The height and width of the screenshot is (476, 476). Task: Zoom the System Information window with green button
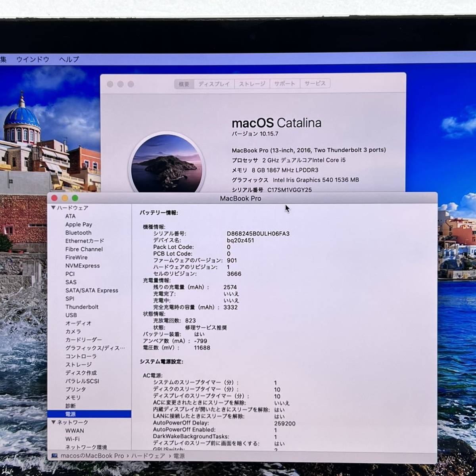pyautogui.click(x=75, y=198)
